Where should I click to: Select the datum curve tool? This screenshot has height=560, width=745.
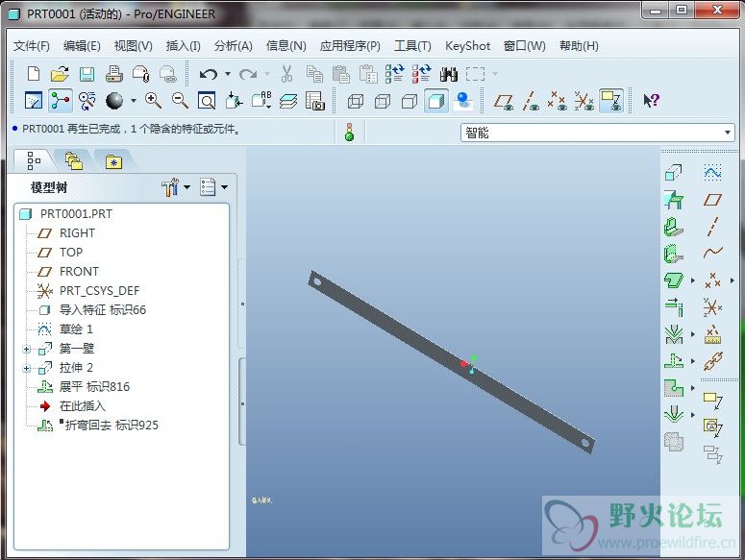pyautogui.click(x=712, y=253)
